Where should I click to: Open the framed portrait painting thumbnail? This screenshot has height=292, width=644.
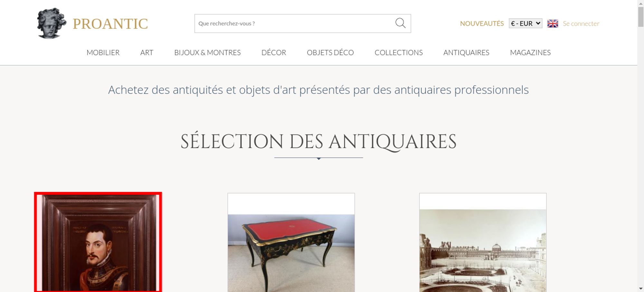pyautogui.click(x=98, y=242)
